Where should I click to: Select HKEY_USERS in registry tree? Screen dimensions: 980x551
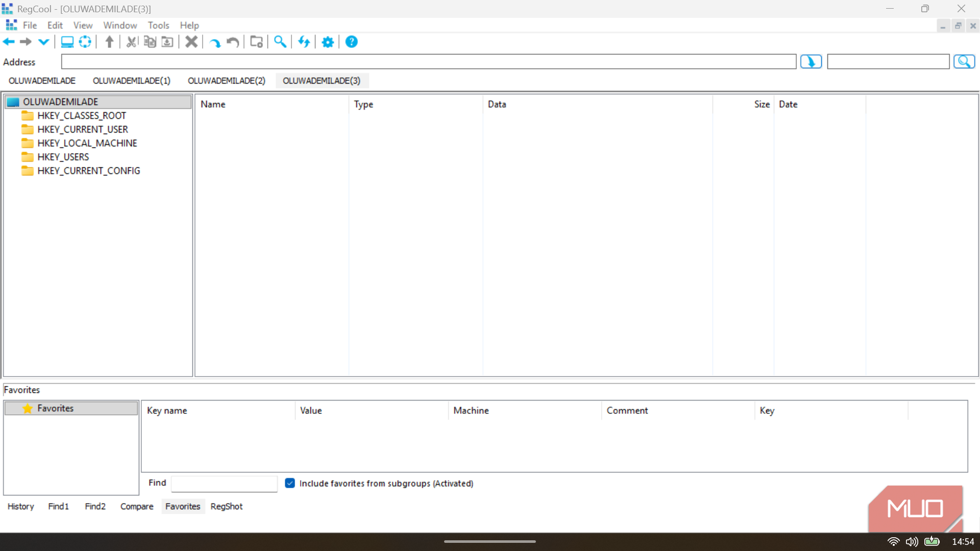[63, 157]
